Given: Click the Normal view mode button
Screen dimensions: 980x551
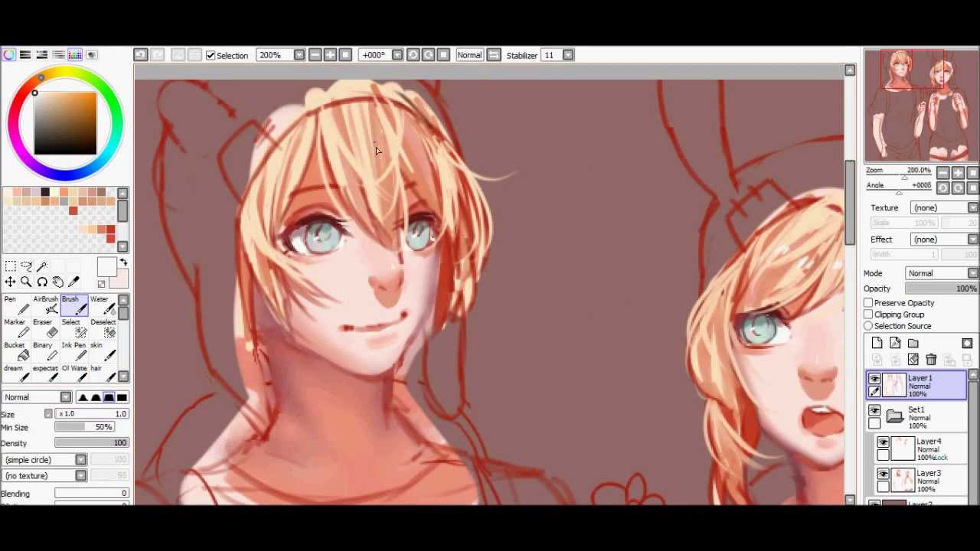Looking at the screenshot, I should tap(469, 55).
